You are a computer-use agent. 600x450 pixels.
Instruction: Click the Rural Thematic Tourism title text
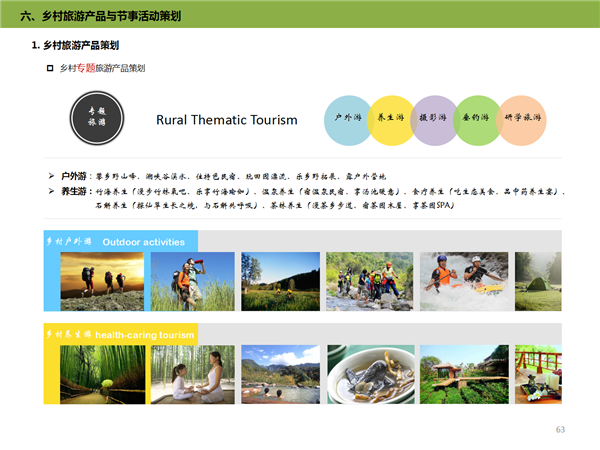tap(226, 120)
